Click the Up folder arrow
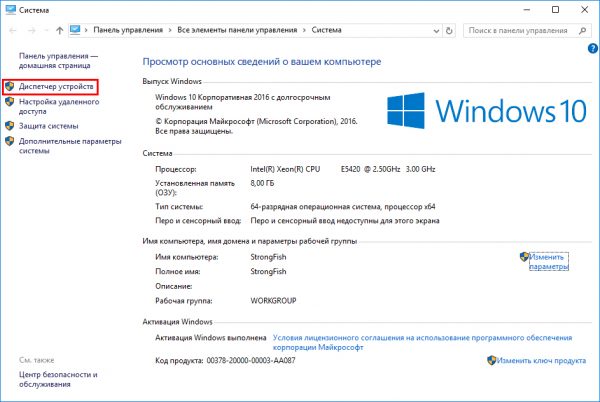The height and width of the screenshot is (402, 600). point(59,30)
